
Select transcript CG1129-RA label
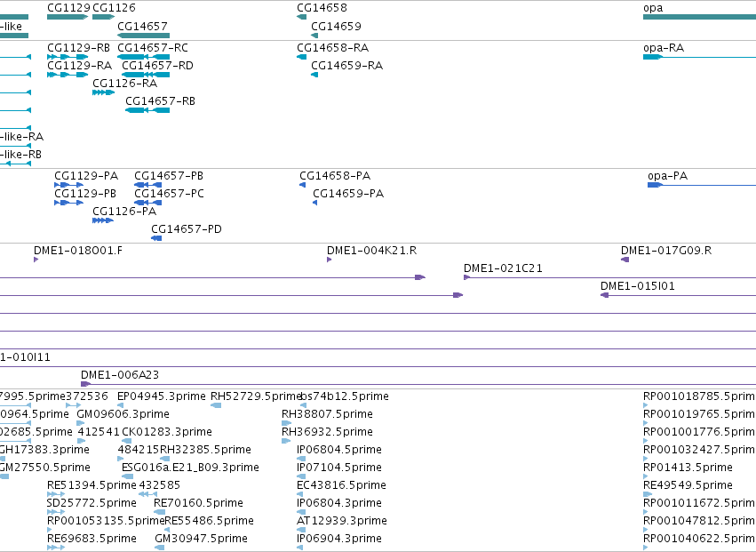coord(80,65)
